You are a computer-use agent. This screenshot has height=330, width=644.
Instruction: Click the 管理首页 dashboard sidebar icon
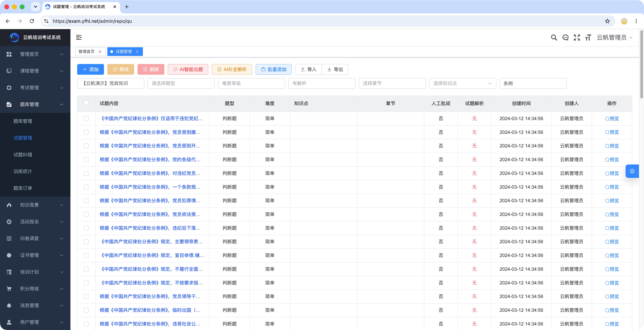pyautogui.click(x=9, y=54)
